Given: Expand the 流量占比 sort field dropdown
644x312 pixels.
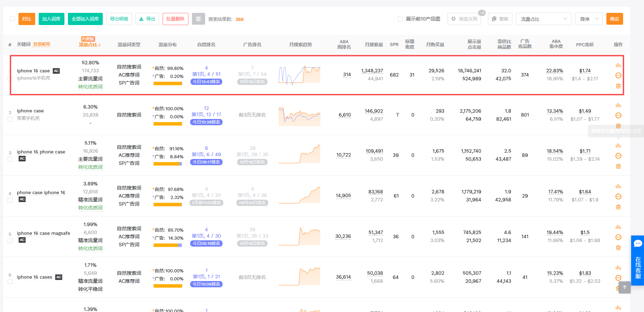Looking at the screenshot, I should point(543,19).
